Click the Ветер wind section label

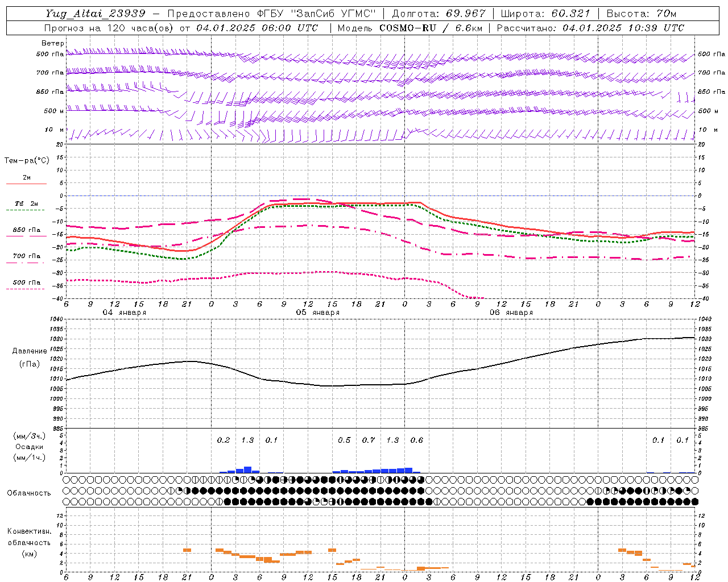[52, 43]
